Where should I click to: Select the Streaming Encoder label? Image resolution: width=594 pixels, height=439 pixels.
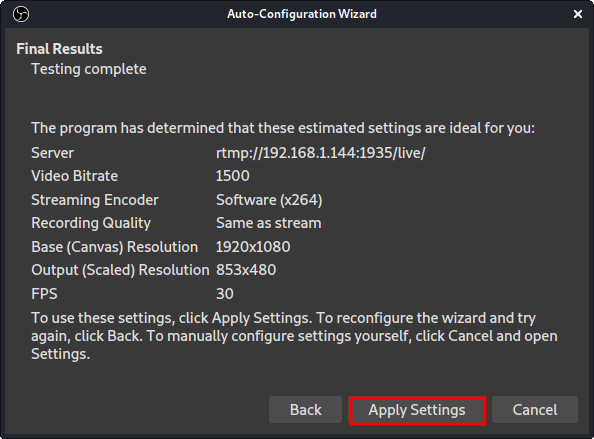pos(95,200)
